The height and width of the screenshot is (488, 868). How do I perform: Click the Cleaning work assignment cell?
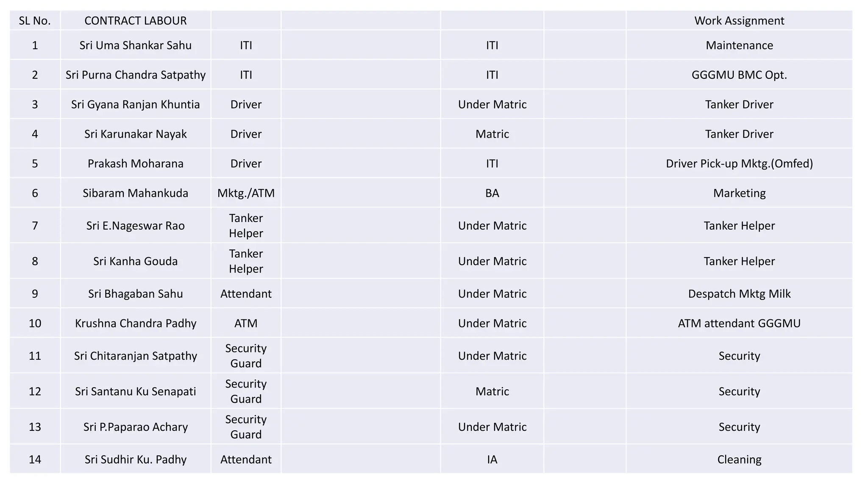click(739, 459)
